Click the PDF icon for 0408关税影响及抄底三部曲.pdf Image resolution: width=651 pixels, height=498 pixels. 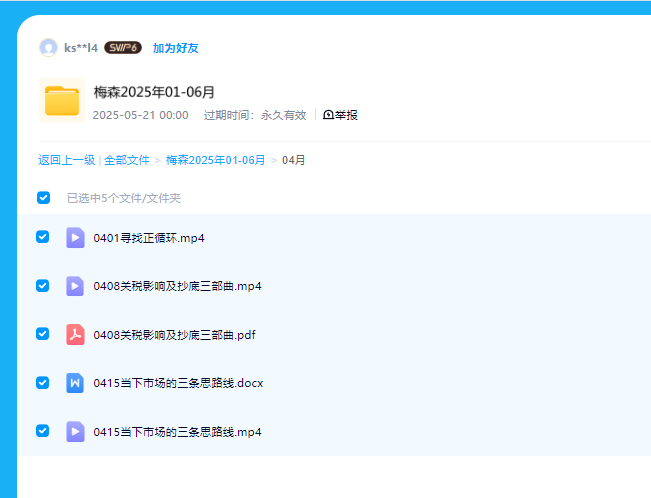75,335
